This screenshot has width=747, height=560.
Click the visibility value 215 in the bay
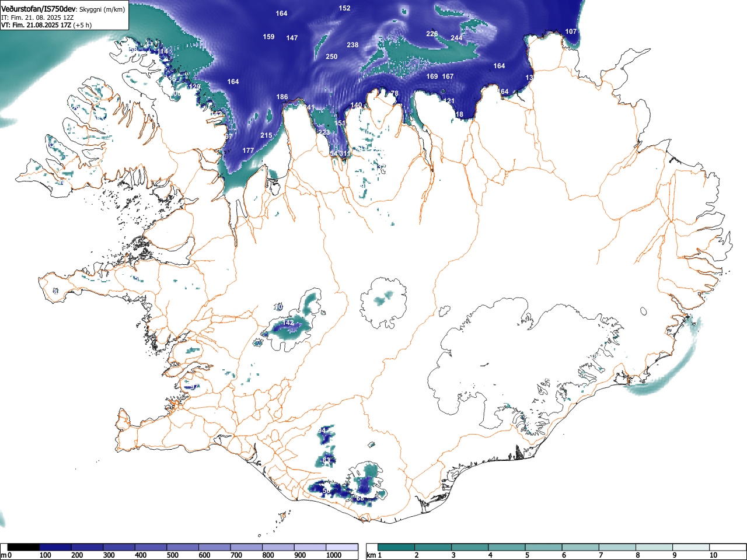266,135
